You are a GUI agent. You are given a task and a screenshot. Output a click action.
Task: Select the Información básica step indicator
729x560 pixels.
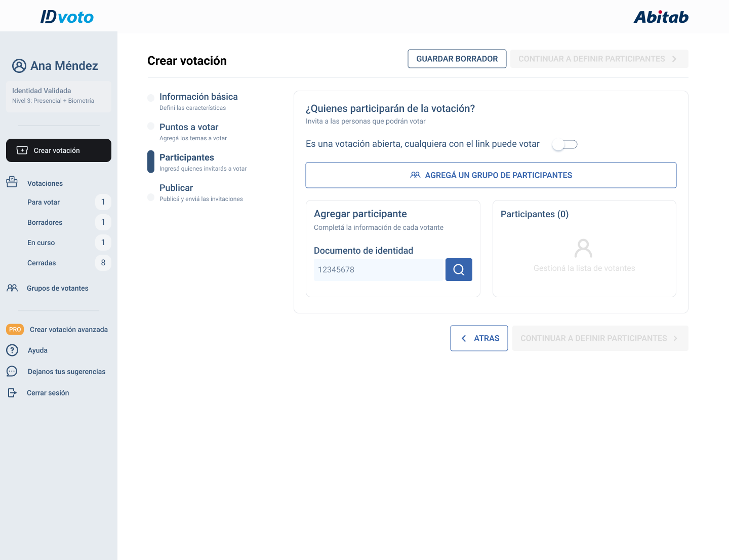(151, 98)
